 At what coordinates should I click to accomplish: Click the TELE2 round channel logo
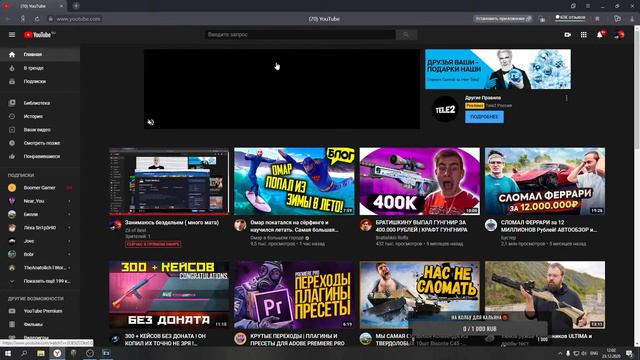pos(445,109)
